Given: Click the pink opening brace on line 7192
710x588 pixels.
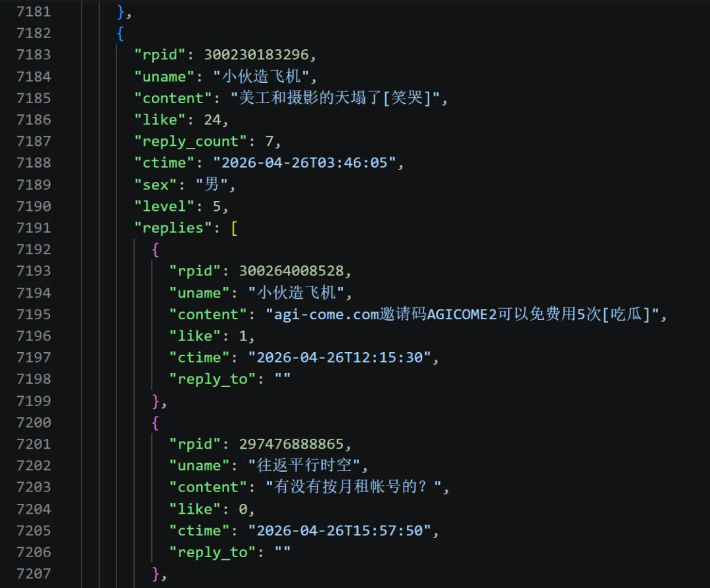Looking at the screenshot, I should pos(155,250).
